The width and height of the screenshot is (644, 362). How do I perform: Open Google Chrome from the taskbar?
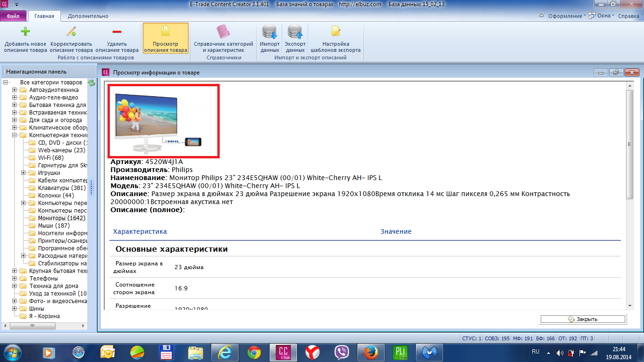click(254, 353)
